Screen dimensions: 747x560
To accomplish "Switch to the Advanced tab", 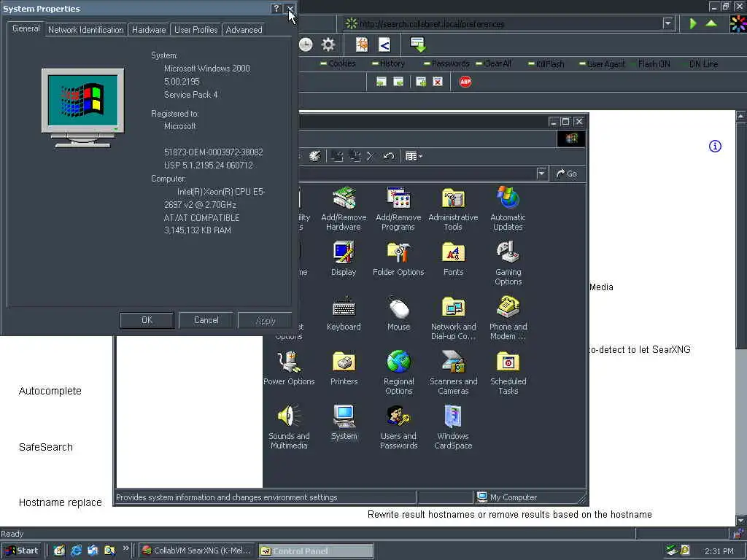I will 244,29.
